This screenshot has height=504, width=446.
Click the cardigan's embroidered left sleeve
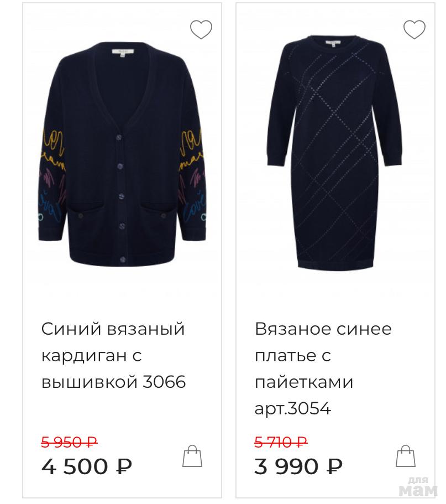(52, 177)
